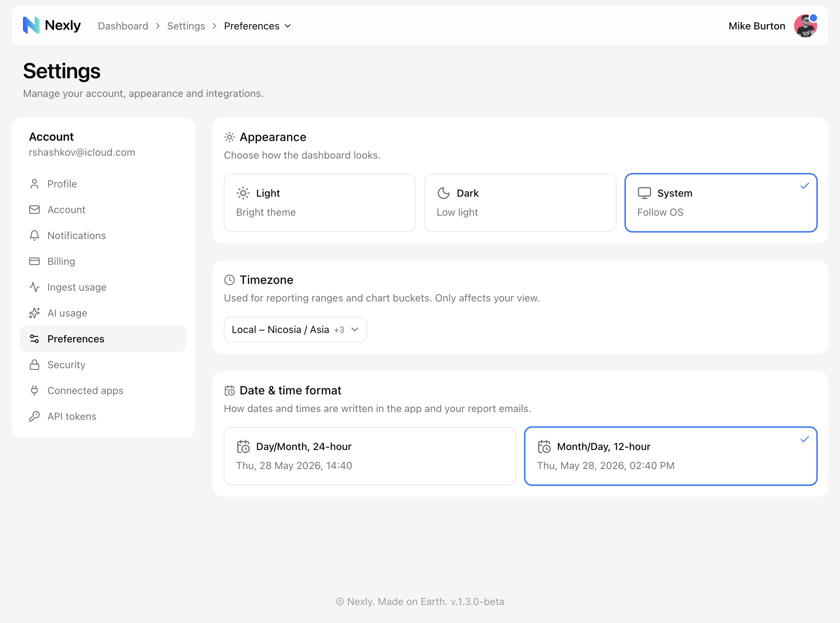The image size is (840, 623).
Task: Click the Mike Burton username
Action: pyautogui.click(x=757, y=26)
